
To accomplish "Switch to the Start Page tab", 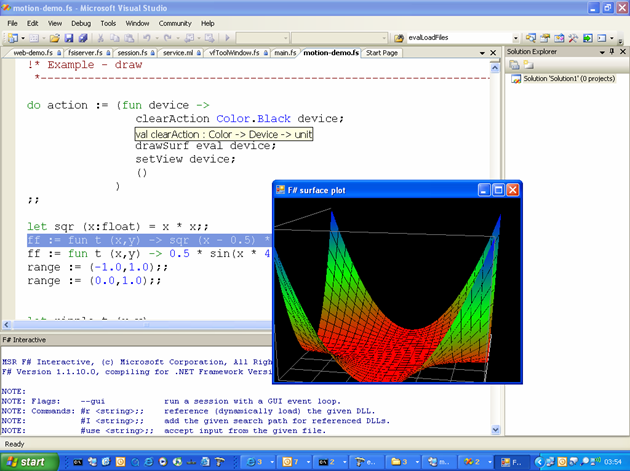I will click(x=382, y=53).
